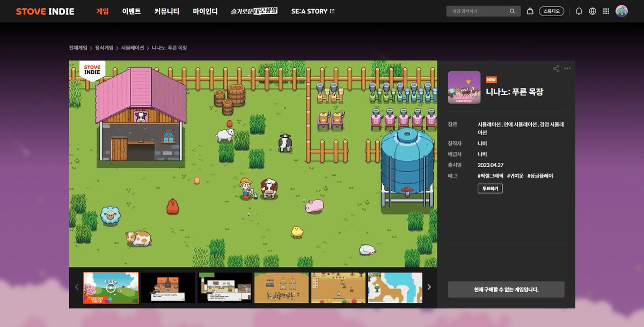Select the 게임 menu tab

103,11
